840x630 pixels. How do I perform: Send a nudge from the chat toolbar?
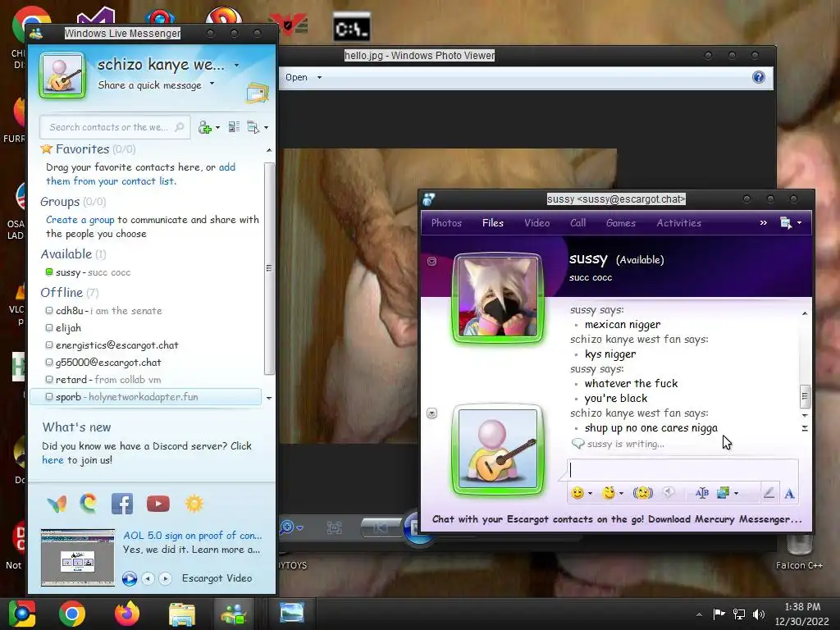(x=643, y=493)
